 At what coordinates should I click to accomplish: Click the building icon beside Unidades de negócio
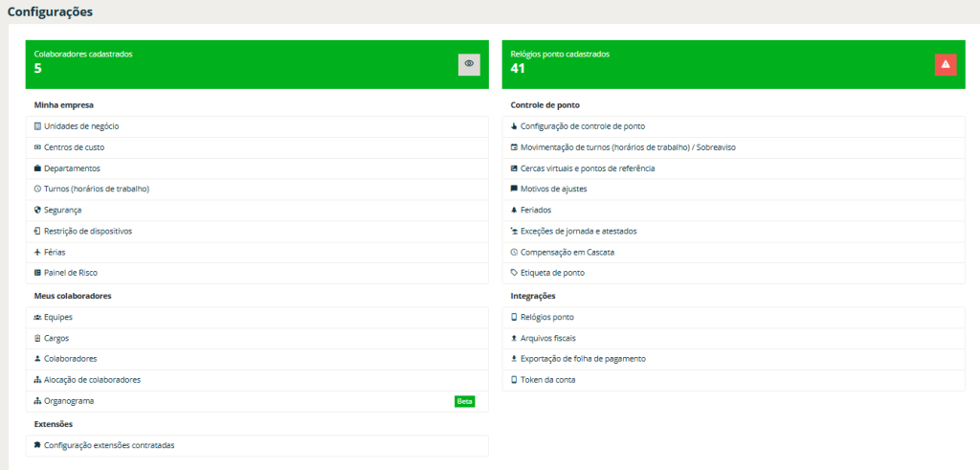[37, 126]
